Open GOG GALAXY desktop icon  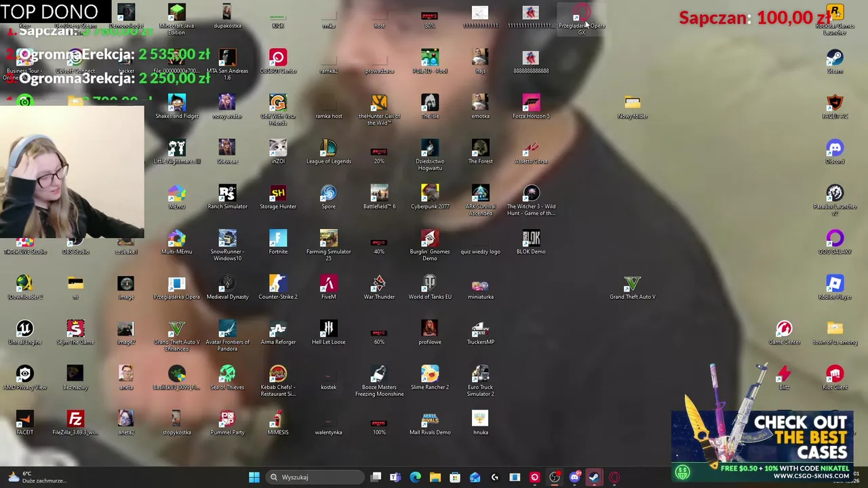pyautogui.click(x=835, y=243)
